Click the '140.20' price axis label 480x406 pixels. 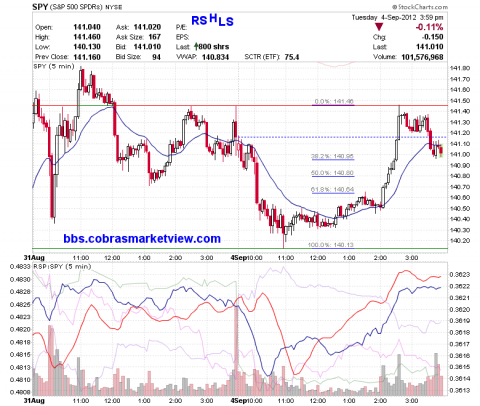tap(460, 241)
